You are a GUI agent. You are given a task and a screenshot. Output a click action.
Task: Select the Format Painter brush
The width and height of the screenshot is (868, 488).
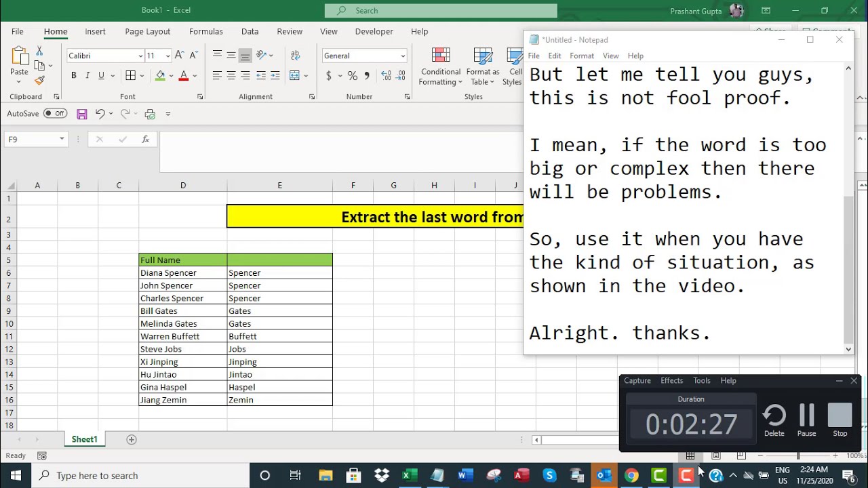tap(39, 80)
